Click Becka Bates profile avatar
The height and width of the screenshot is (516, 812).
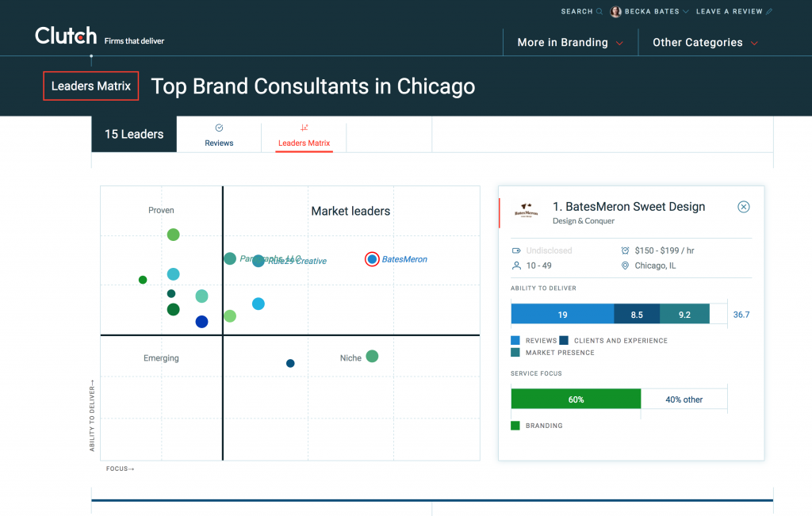(615, 12)
